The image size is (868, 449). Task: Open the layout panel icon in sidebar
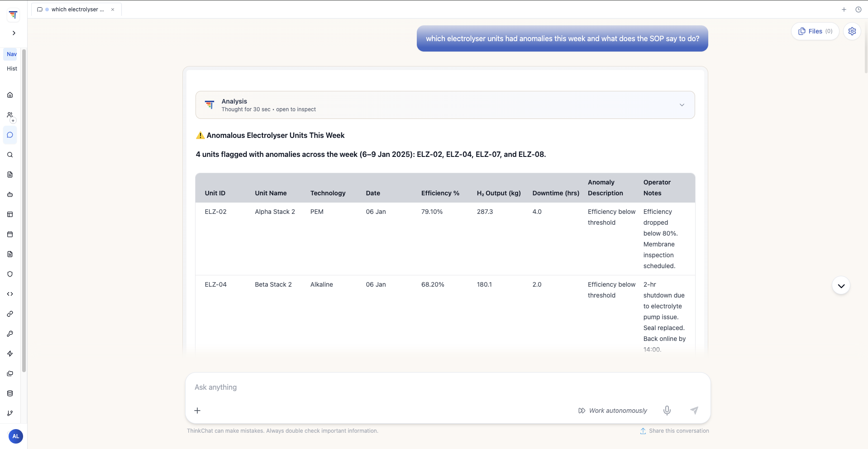click(10, 214)
